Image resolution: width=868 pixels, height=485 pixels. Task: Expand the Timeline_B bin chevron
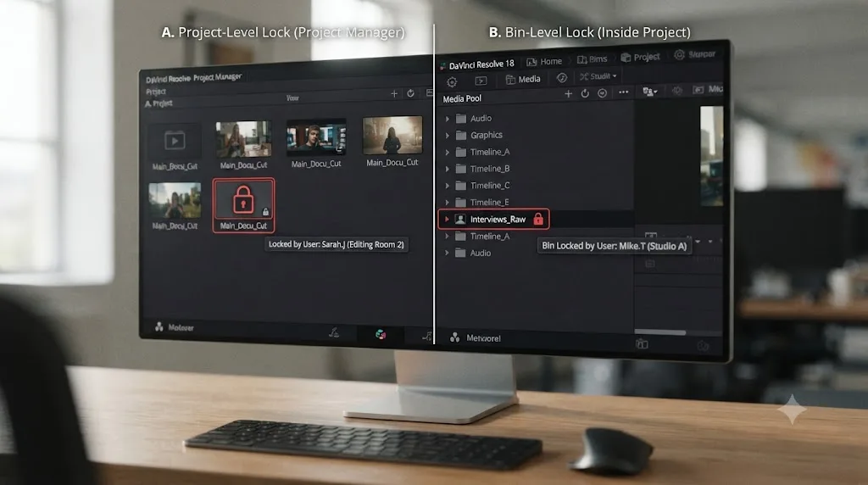pyautogui.click(x=448, y=169)
